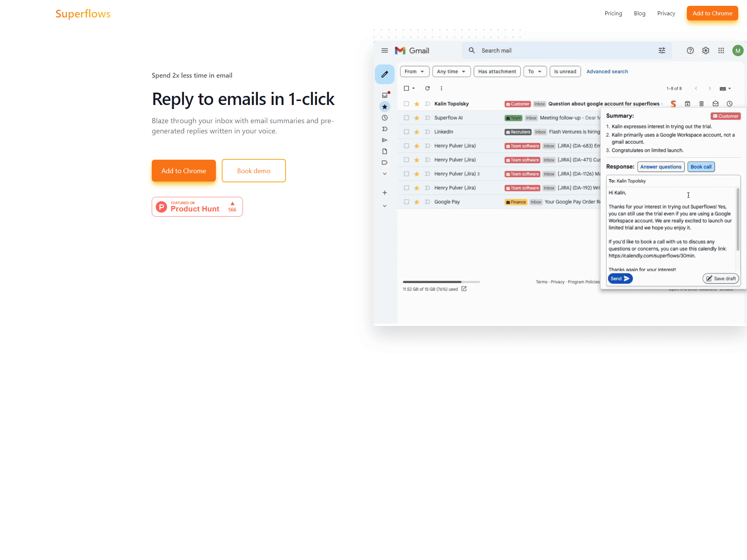Click the search magnifier icon
Screen dimensions: 747x560
[x=472, y=50]
